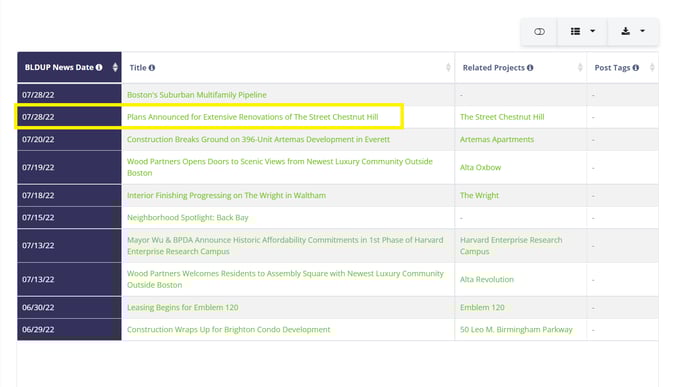Click the BLDUP News Date header text
This screenshot has height=387, width=688.
pos(59,67)
